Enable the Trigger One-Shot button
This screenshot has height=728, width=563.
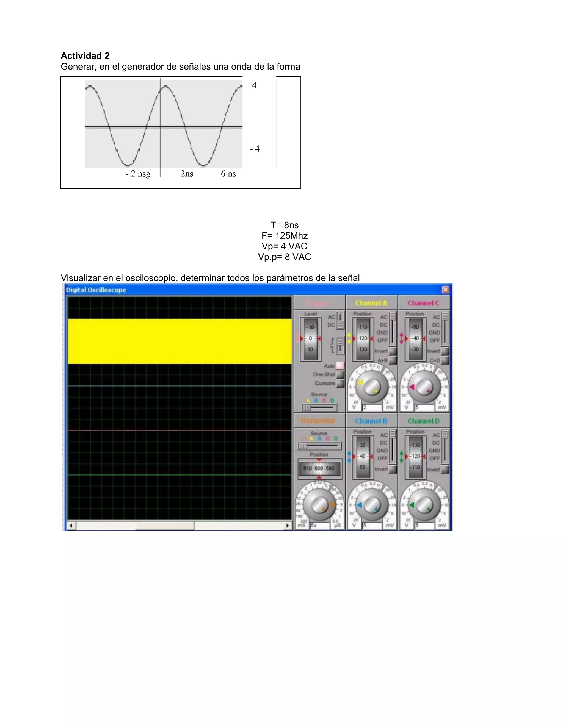(340, 375)
